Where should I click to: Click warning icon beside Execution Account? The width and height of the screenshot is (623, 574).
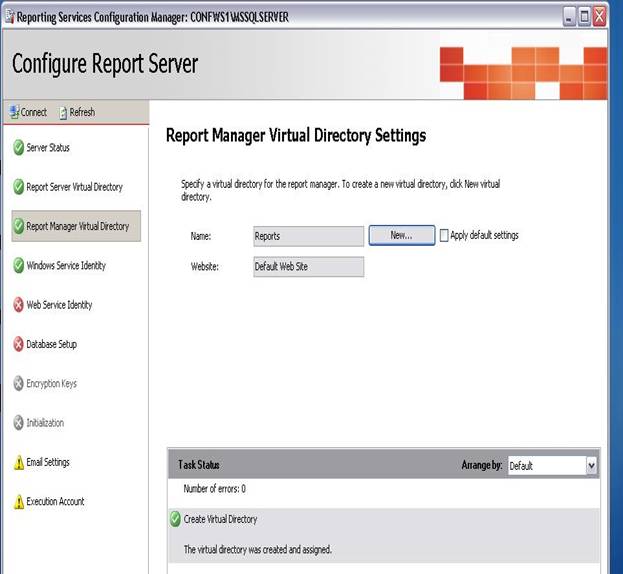(x=19, y=502)
